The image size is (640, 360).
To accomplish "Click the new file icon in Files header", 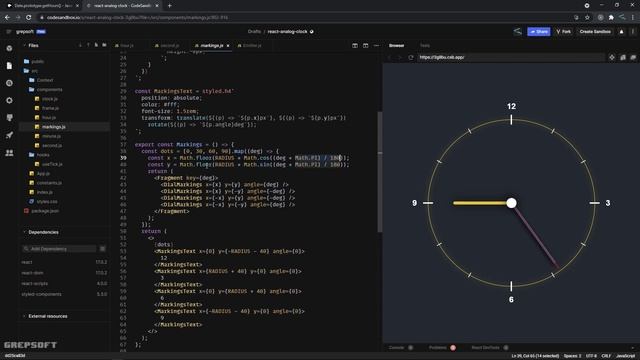I will 96,45.
